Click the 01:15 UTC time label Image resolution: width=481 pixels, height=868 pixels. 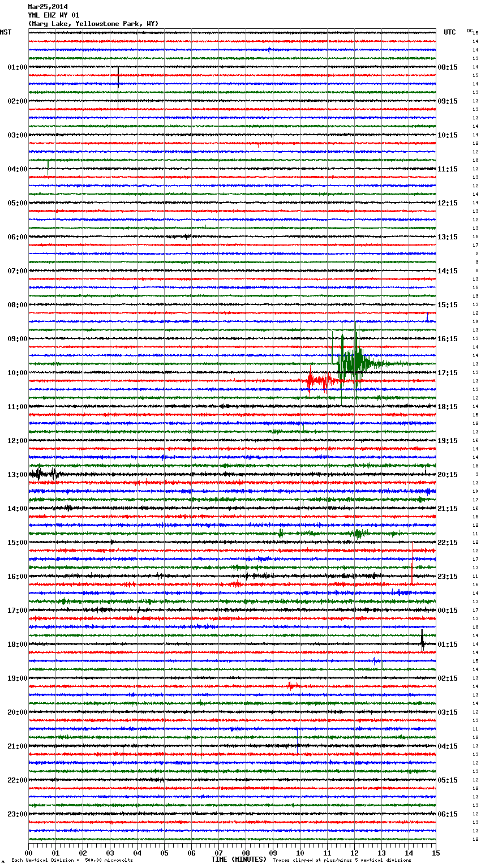448,644
